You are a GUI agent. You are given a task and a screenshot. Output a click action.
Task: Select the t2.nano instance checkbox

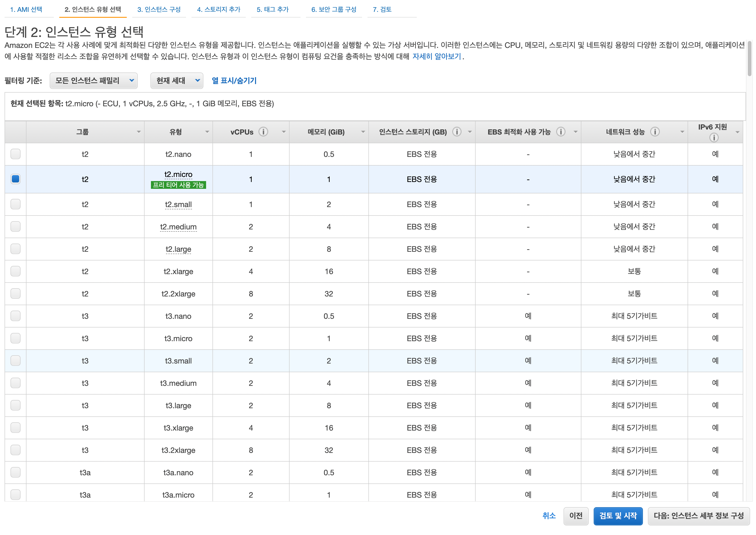[x=16, y=154]
